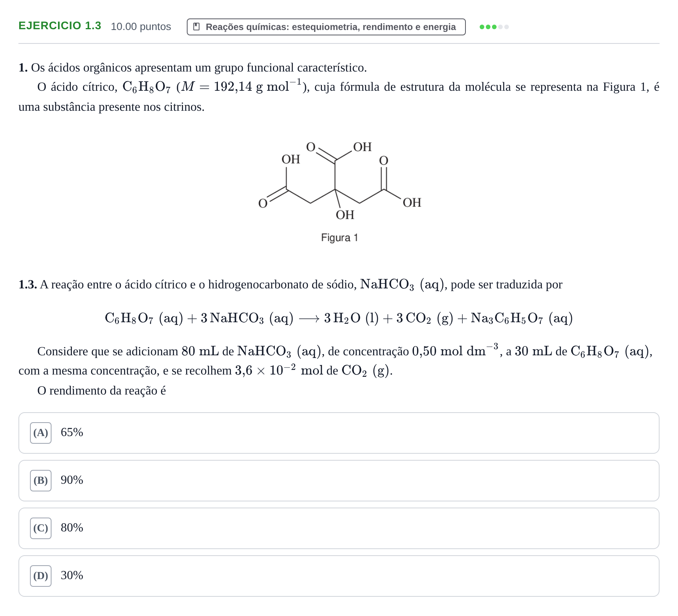Click the green difficulty dots indicator
The height and width of the screenshot is (616, 678).
[x=494, y=27]
